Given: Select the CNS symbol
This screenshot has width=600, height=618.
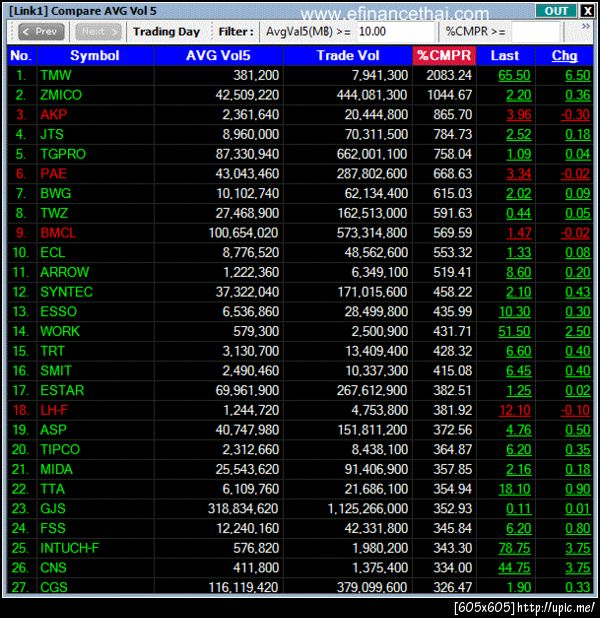Looking at the screenshot, I should pos(53,568).
